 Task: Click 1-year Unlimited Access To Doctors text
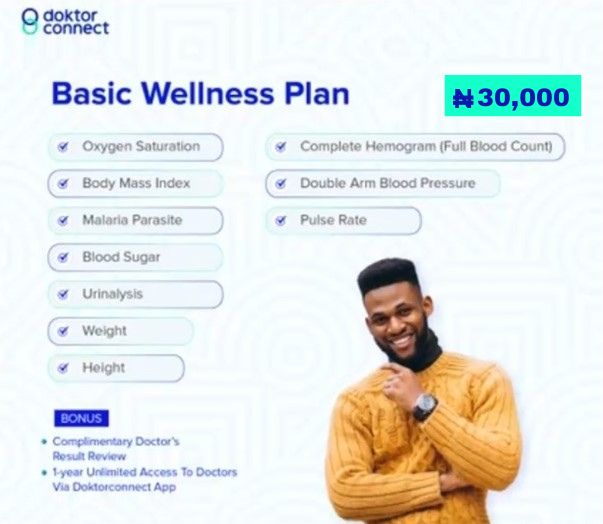[x=145, y=472]
